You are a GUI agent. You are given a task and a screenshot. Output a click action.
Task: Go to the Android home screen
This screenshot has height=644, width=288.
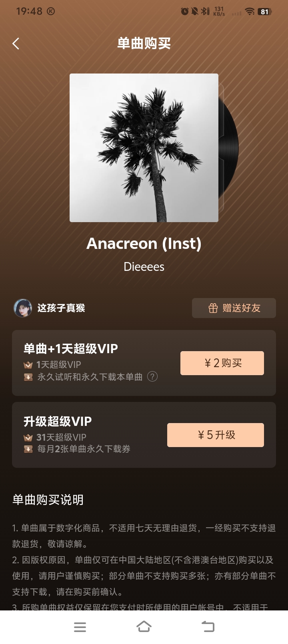pos(144,627)
